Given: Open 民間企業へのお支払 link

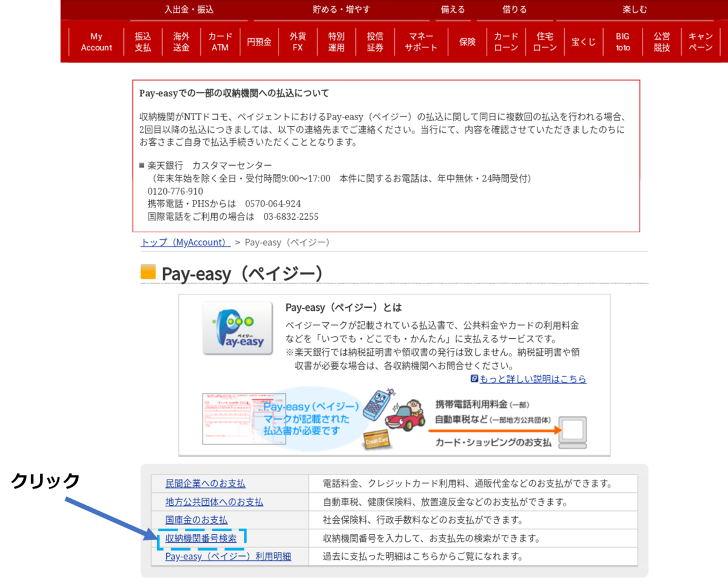Looking at the screenshot, I should 206,484.
